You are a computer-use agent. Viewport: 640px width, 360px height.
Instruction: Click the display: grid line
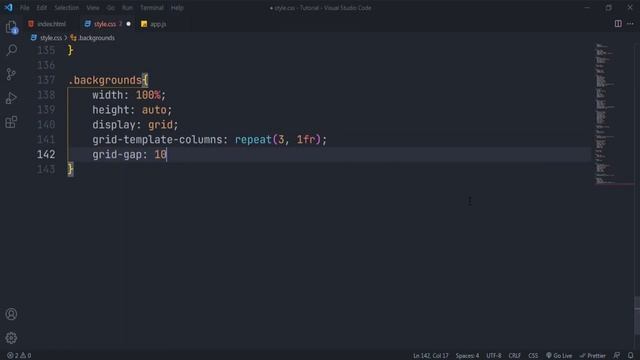pyautogui.click(x=135, y=124)
